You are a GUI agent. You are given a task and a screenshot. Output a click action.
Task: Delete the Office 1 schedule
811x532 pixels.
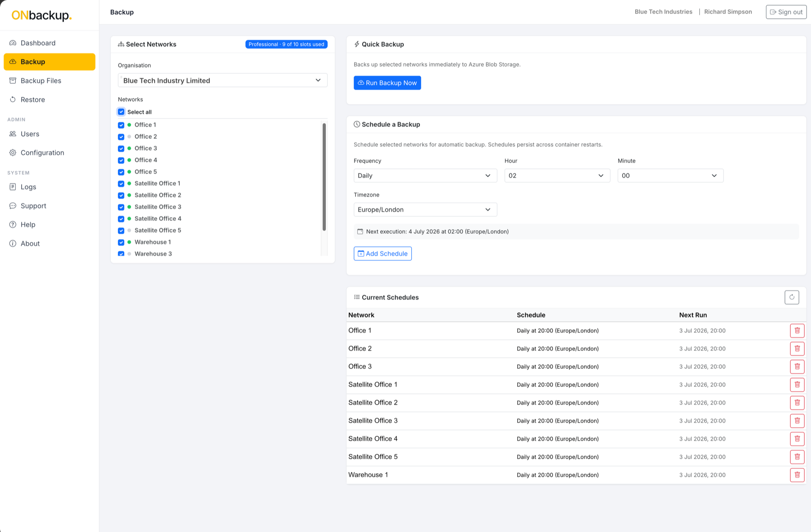tap(797, 331)
